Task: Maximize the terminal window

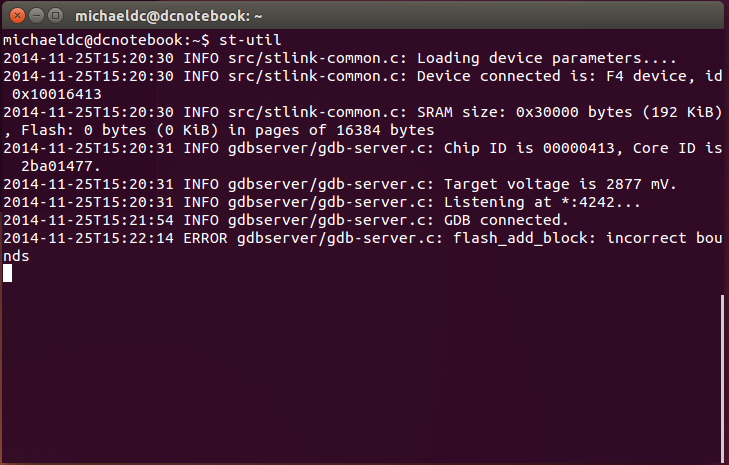Action: click(53, 15)
